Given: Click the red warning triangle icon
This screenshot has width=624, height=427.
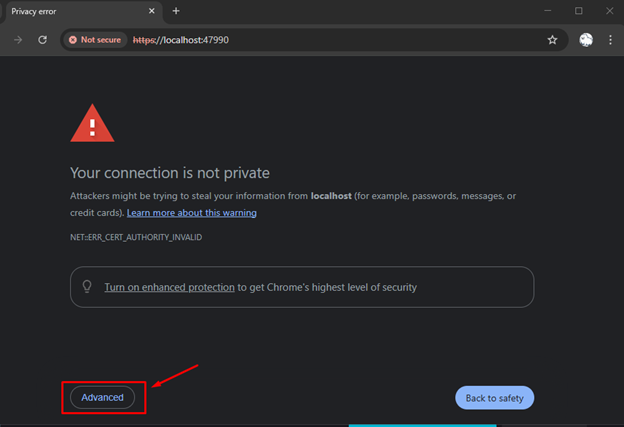Looking at the screenshot, I should point(92,123).
